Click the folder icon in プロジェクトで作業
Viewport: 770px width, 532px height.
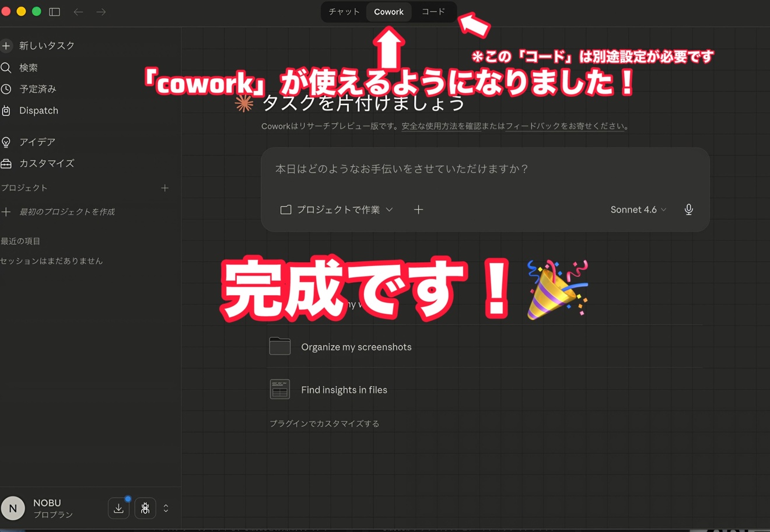(x=286, y=209)
